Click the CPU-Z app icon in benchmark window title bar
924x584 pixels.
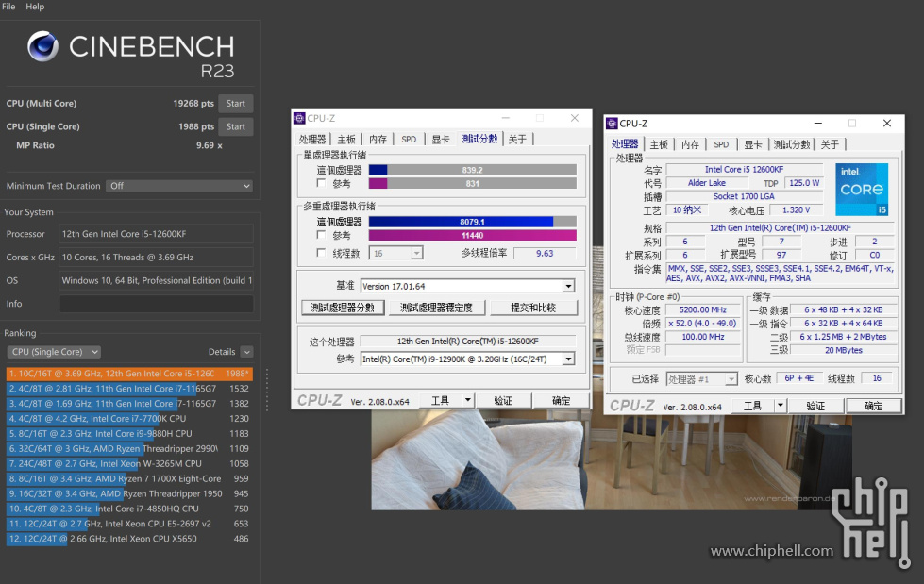[299, 118]
